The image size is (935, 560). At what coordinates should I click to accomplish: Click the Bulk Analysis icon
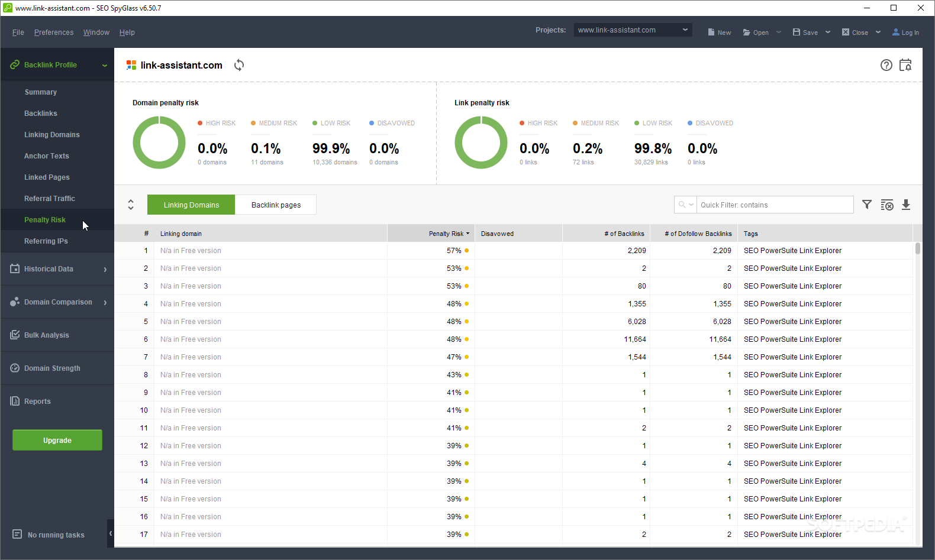(x=15, y=335)
